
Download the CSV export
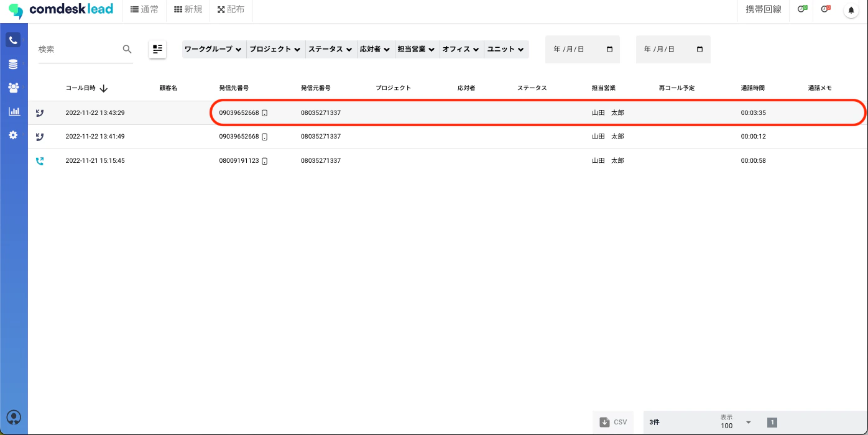[x=613, y=423]
